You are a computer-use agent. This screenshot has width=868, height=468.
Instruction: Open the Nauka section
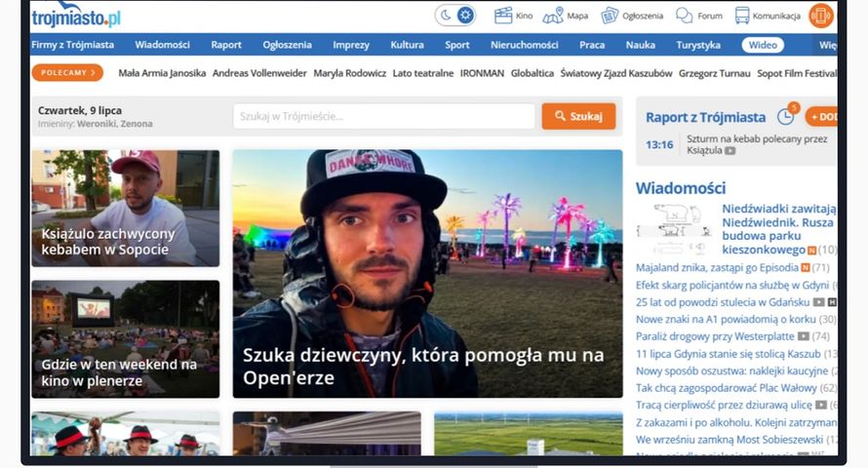point(641,45)
